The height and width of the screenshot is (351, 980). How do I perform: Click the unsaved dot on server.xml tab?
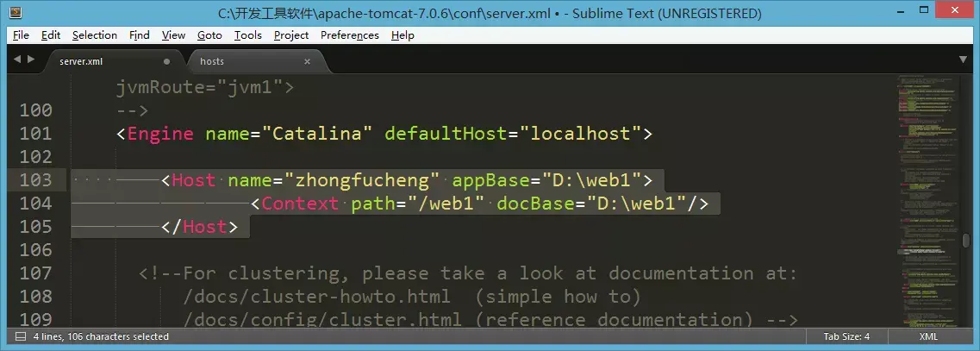[166, 61]
